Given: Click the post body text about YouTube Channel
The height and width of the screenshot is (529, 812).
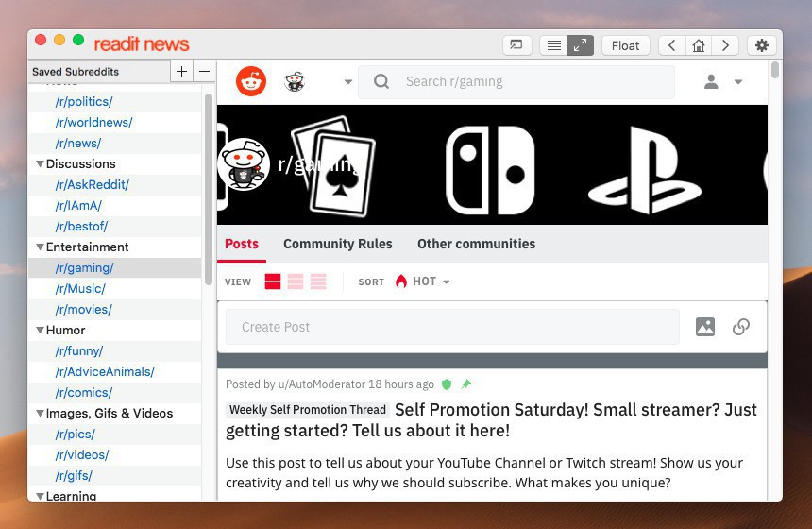Looking at the screenshot, I should pos(484,472).
